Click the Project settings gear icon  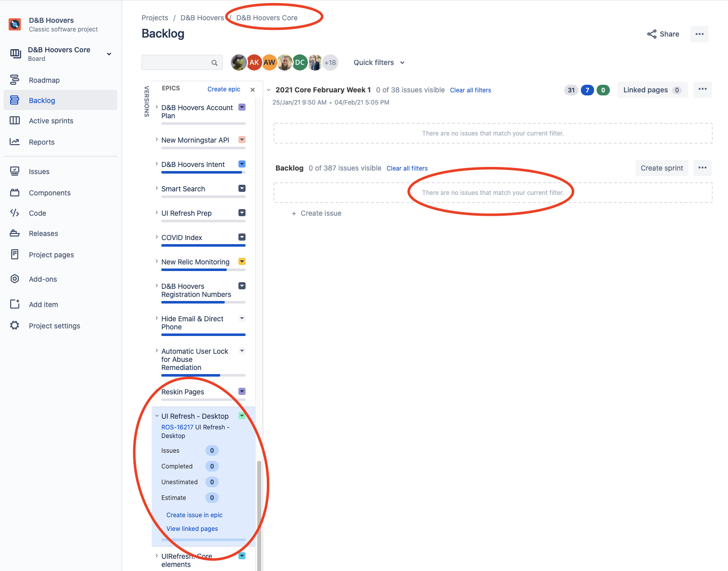click(15, 325)
